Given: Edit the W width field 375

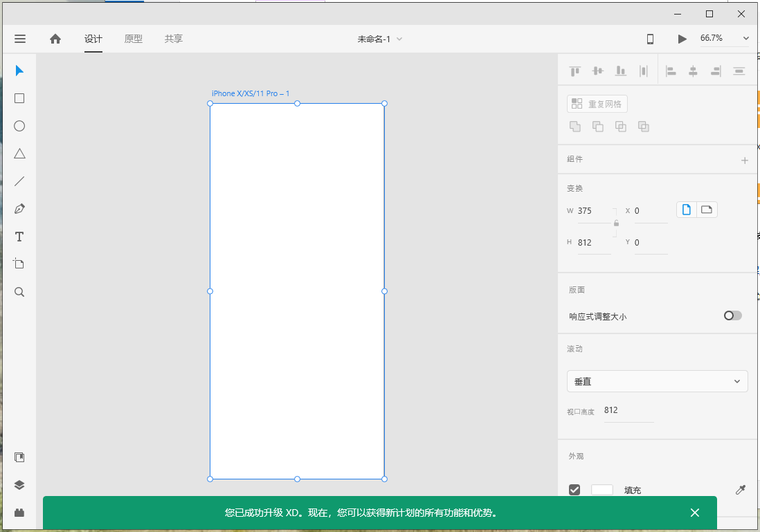Looking at the screenshot, I should tap(595, 211).
